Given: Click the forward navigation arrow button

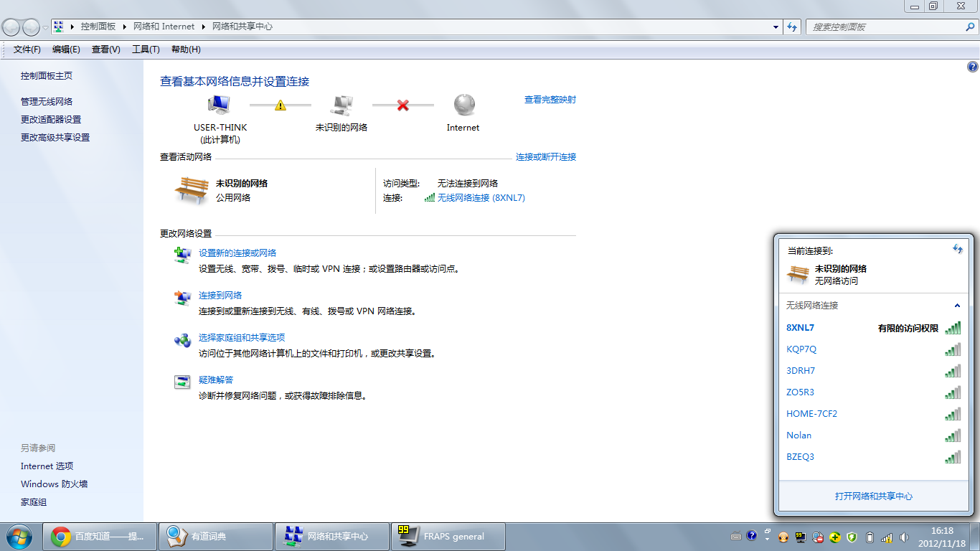Looking at the screenshot, I should pyautogui.click(x=31, y=27).
